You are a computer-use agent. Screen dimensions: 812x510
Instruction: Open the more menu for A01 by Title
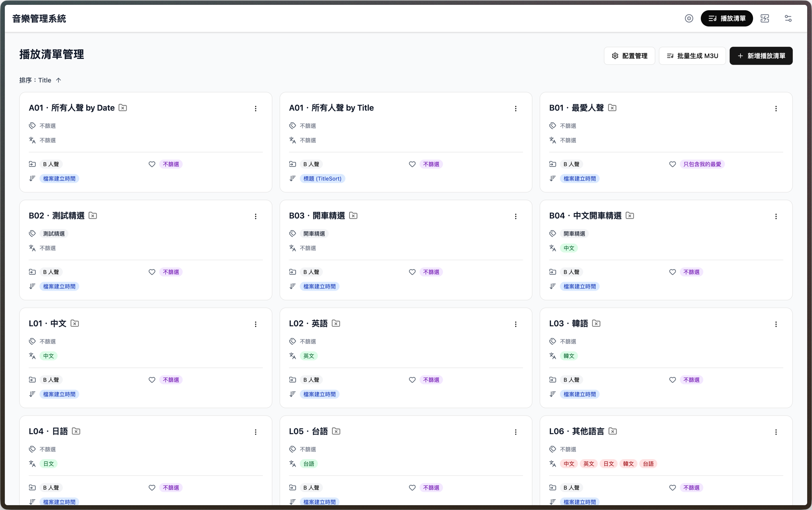516,109
